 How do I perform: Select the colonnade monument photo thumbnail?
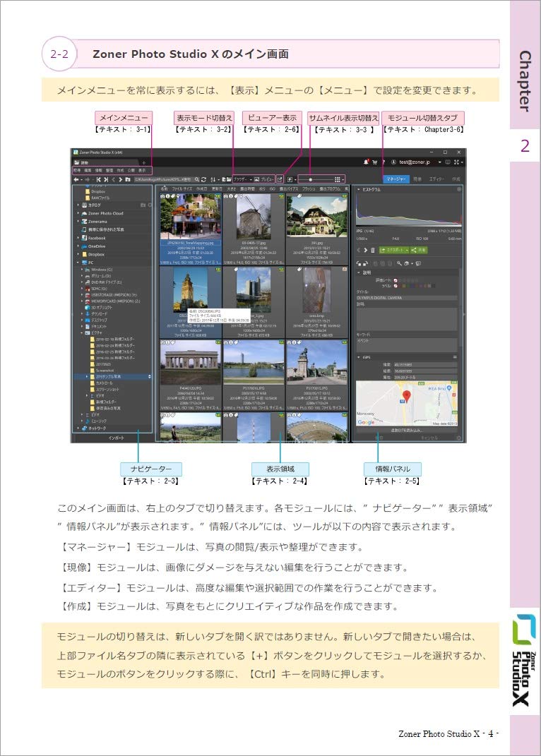pos(191,364)
